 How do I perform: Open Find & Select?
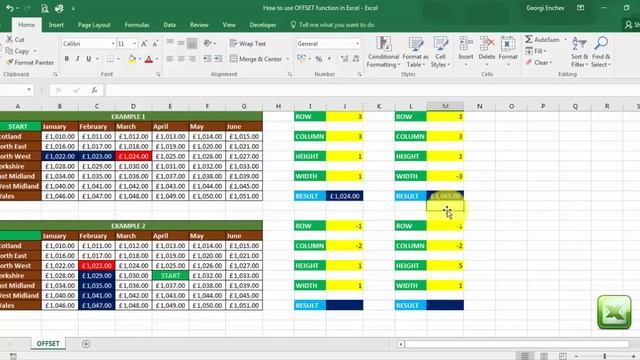point(601,52)
